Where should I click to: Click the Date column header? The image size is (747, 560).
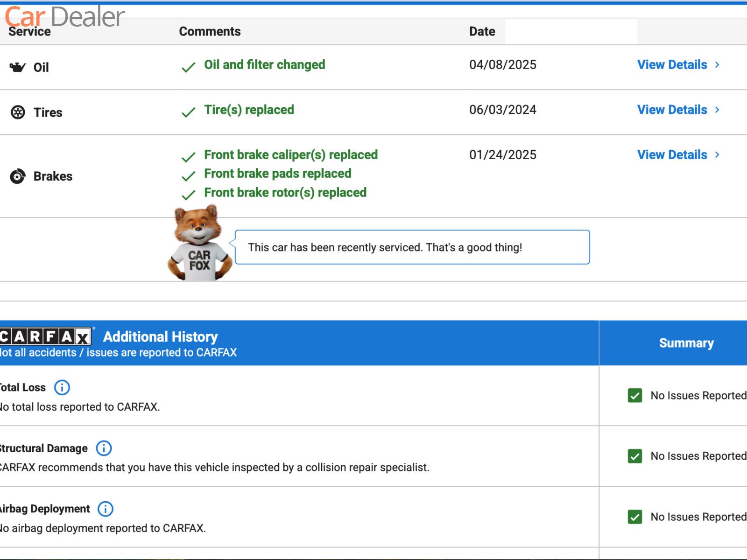point(482,31)
